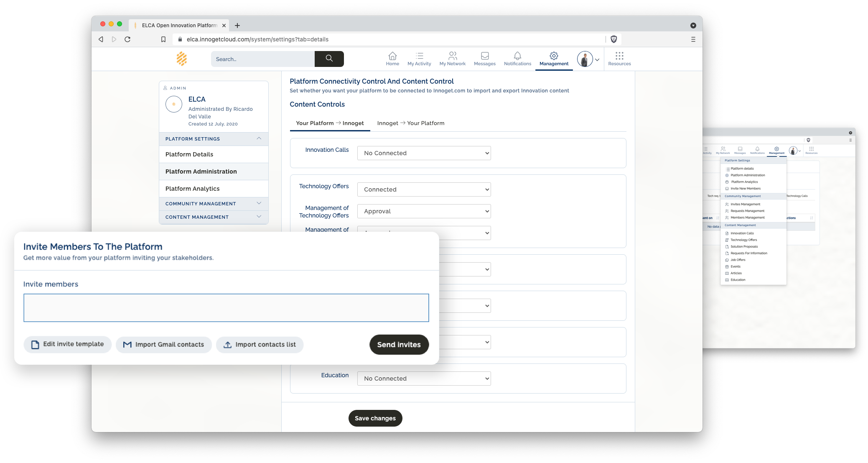Click ELCA admin avatar circle
868x463 pixels.
(x=174, y=104)
